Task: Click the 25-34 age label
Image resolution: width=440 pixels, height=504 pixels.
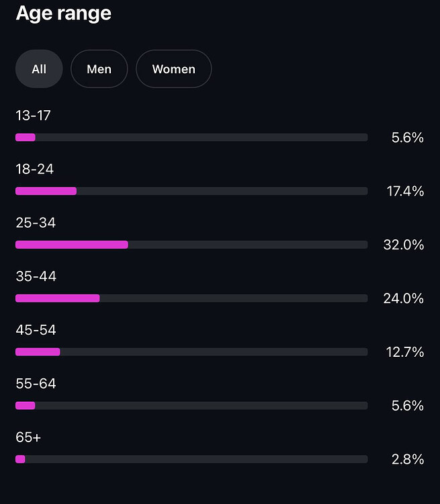Action: [x=35, y=223]
